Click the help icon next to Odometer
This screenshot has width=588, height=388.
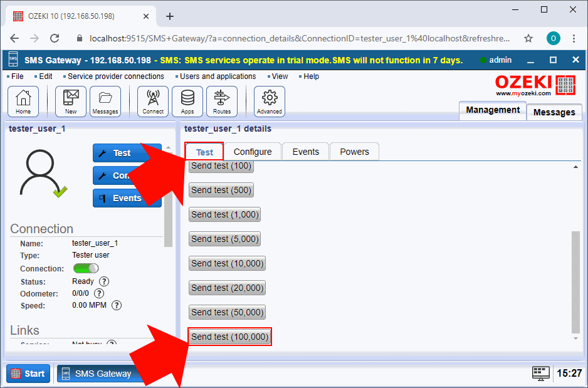[x=99, y=293]
